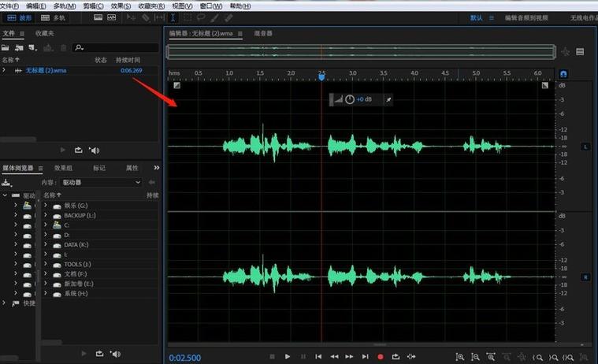This screenshot has width=598, height=364.
Task: Switch to the 混音器 tab
Action: (x=263, y=34)
